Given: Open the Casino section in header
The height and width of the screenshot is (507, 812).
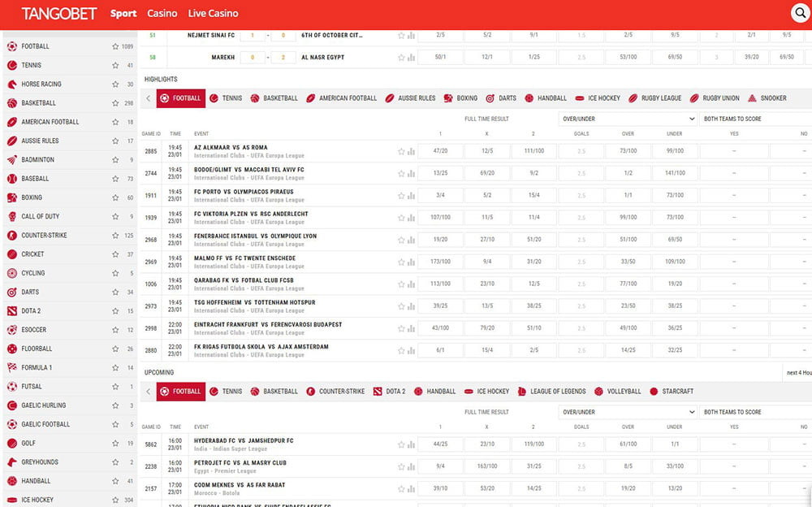Looking at the screenshot, I should [162, 14].
